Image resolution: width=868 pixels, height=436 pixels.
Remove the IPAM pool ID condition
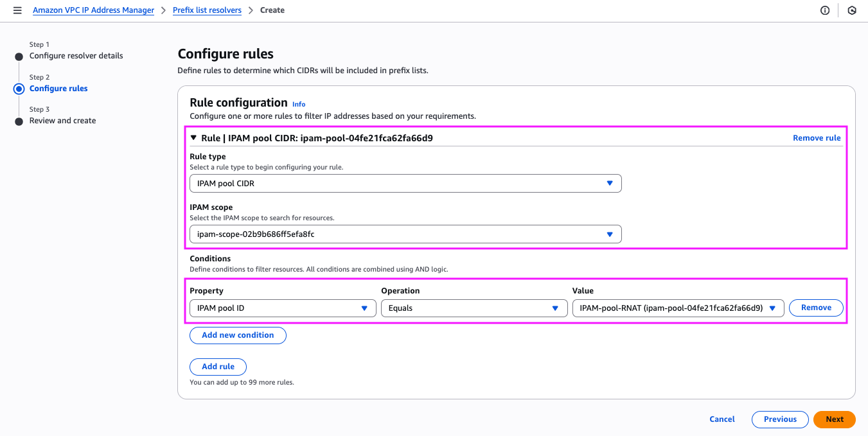(816, 308)
